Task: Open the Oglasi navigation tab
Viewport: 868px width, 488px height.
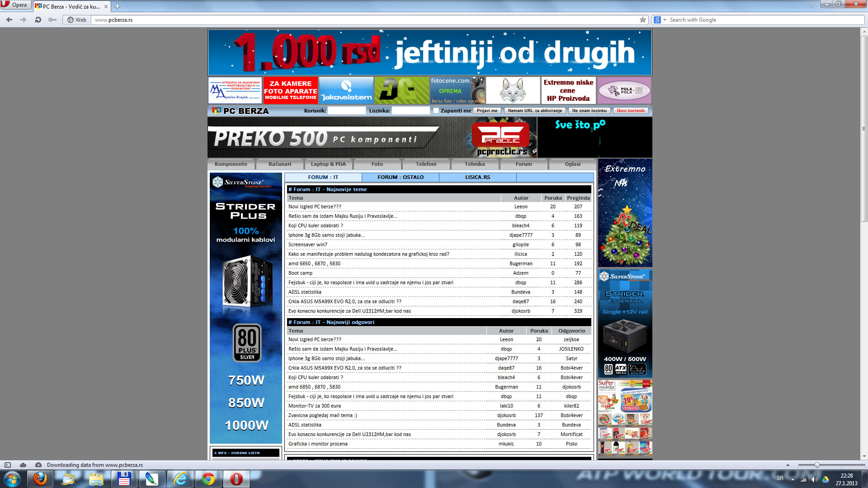Action: tap(572, 164)
